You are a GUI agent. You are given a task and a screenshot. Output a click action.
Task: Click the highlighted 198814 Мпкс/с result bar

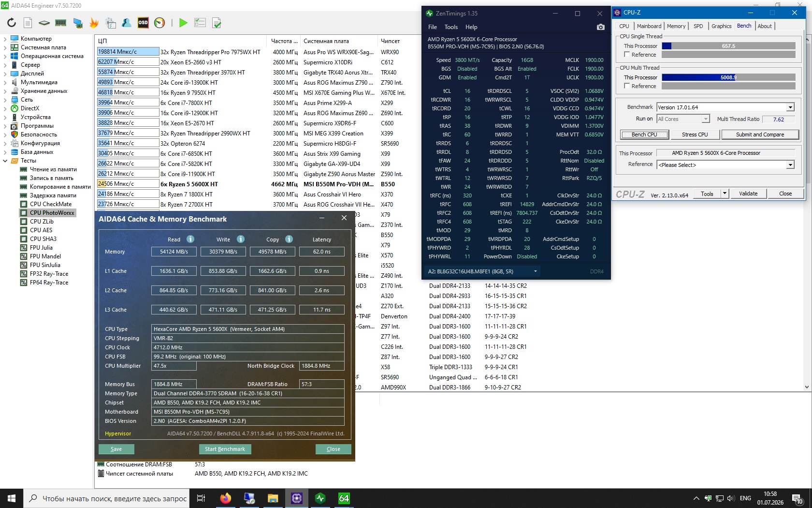[x=128, y=52]
